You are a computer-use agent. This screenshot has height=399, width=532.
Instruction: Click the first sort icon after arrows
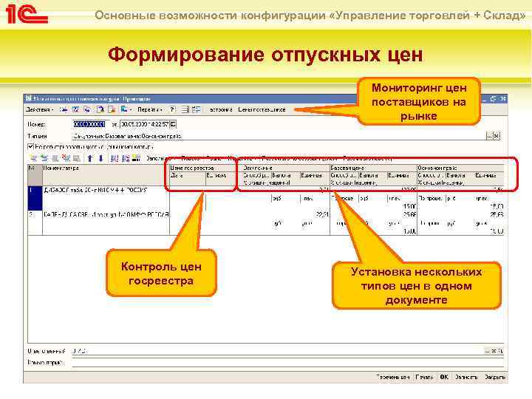[x=115, y=158]
